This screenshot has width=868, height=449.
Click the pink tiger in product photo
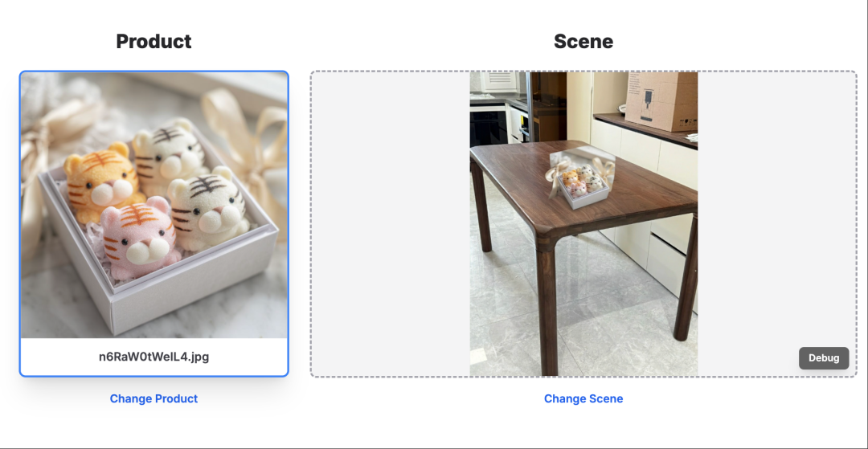[x=141, y=238]
